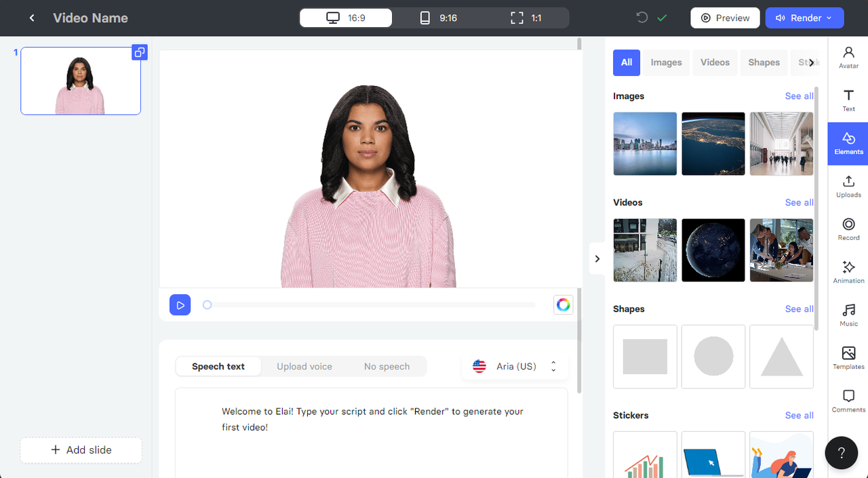This screenshot has width=868, height=478.
Task: Switch to No speech mode
Action: point(387,366)
